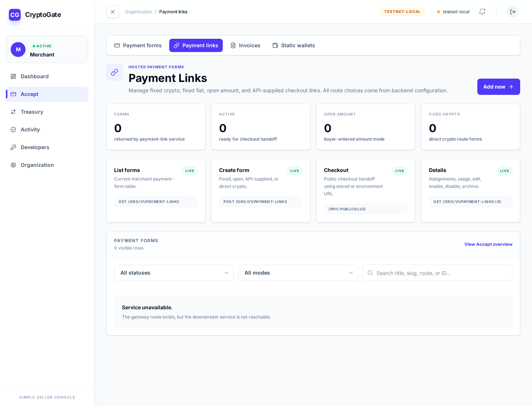This screenshot has height=406, width=532.
Task: Click the logout arrow icon
Action: click(513, 12)
